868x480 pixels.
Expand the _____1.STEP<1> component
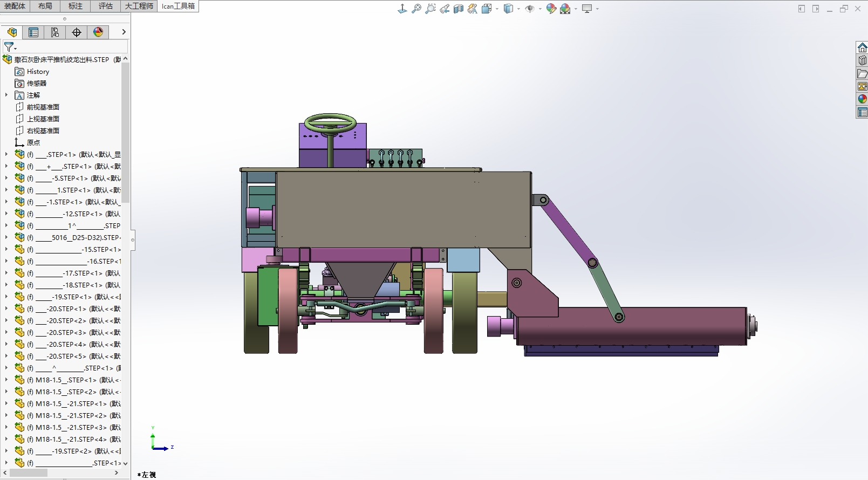pyautogui.click(x=6, y=190)
